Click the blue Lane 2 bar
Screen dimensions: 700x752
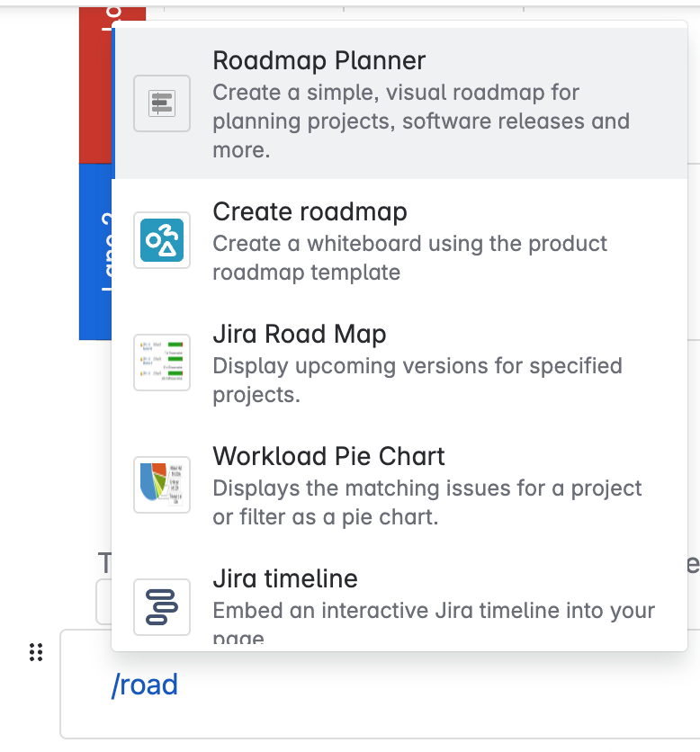95,252
